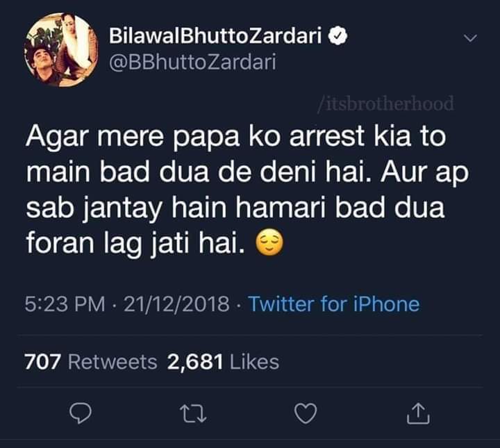
Task: Click the 21/12/2018 date
Action: tap(176, 304)
